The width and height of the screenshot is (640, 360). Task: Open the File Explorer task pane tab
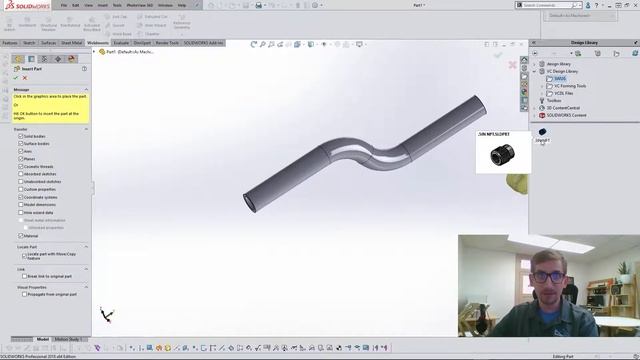[x=524, y=76]
